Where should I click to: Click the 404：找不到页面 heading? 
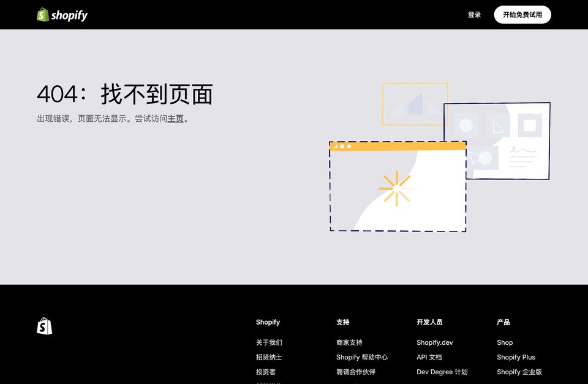click(x=125, y=94)
